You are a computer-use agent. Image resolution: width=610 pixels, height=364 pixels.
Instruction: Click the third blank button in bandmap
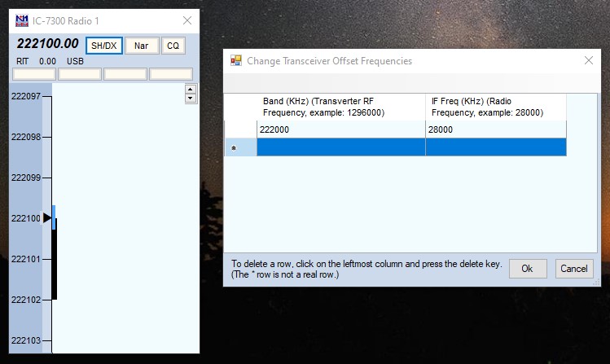(125, 74)
